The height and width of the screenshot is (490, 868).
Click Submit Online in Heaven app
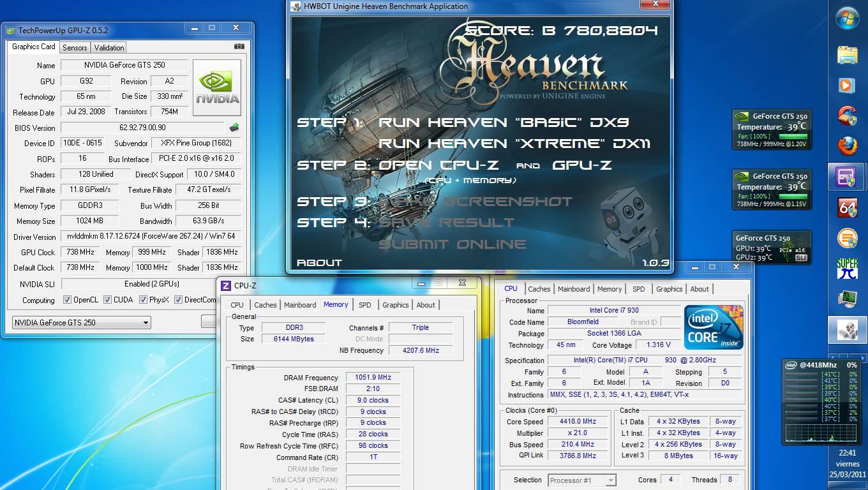[x=453, y=244]
